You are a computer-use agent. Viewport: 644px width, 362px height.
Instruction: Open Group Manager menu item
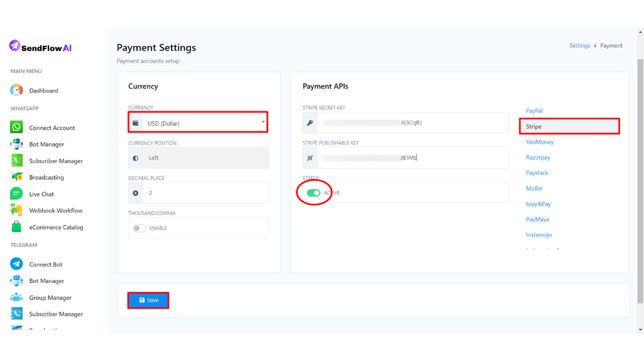pos(50,297)
